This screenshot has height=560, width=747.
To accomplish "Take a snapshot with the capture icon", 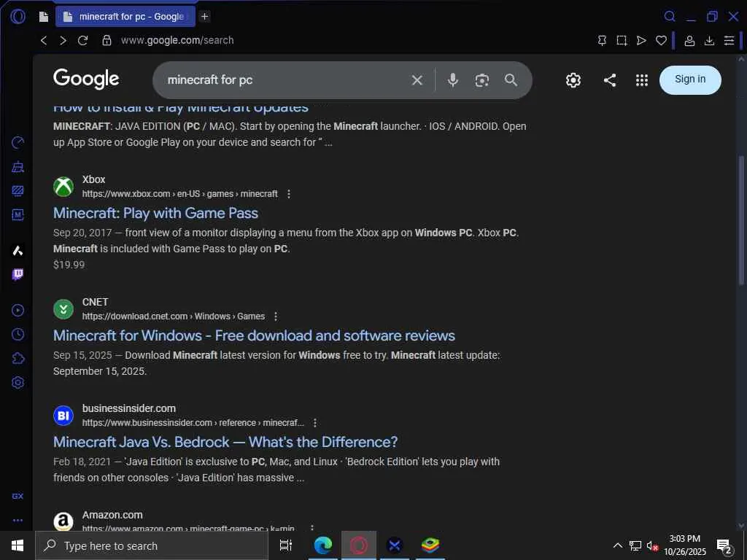I will pyautogui.click(x=622, y=41).
